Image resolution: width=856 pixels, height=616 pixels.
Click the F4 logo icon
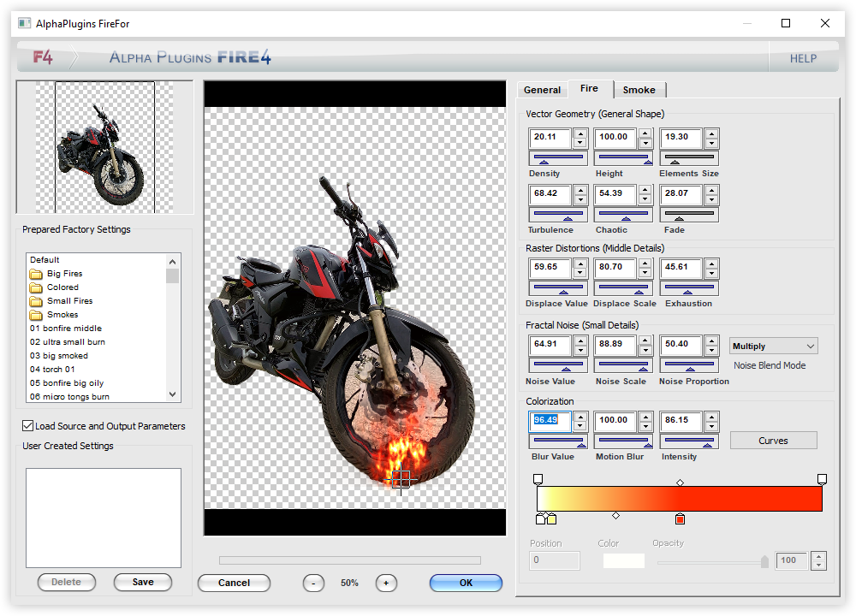(43, 56)
